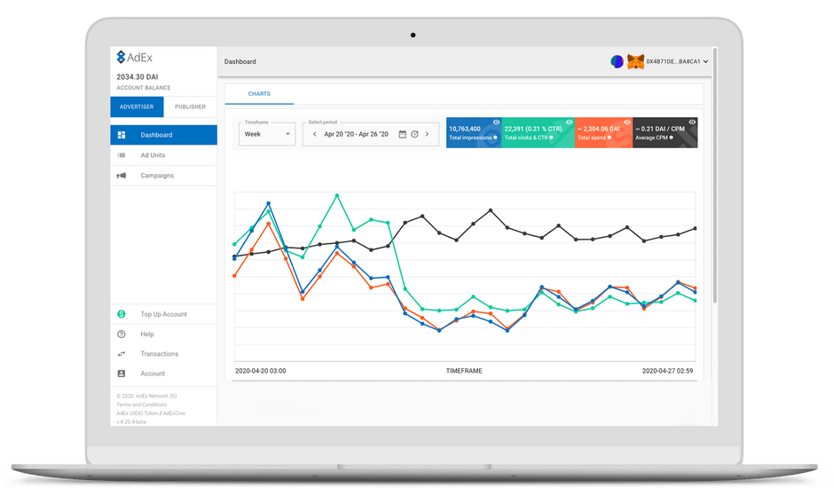The width and height of the screenshot is (834, 504).
Task: Click the v.4.20.4-beta version text
Action: 130,422
